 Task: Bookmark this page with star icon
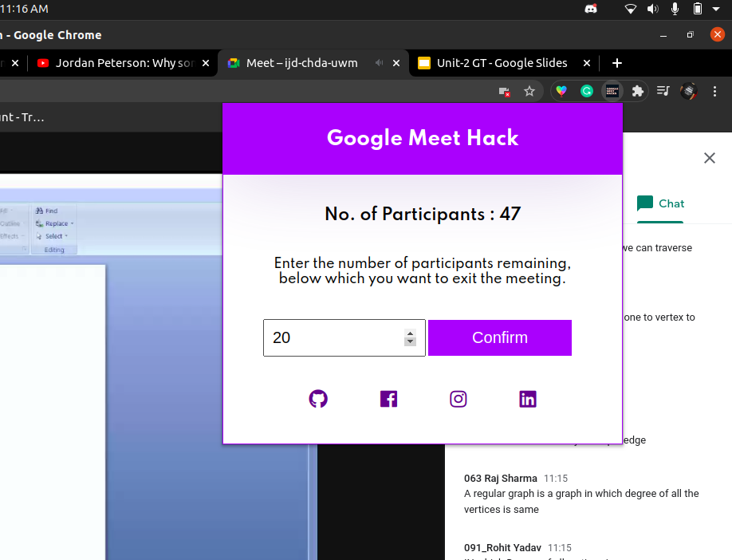coord(529,91)
